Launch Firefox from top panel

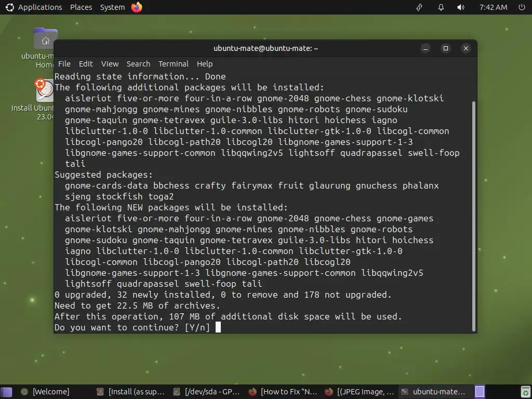pyautogui.click(x=137, y=7)
